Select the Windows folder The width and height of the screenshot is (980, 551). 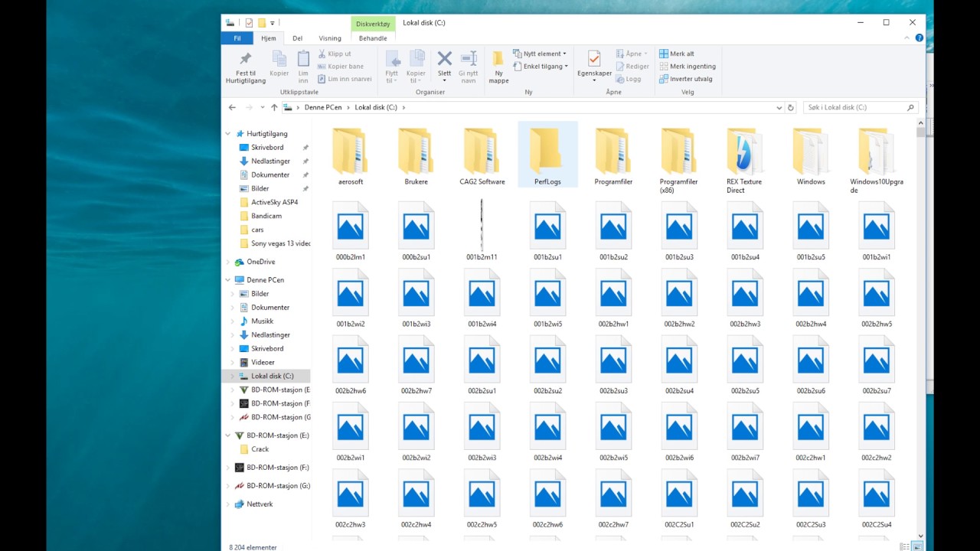tap(811, 157)
